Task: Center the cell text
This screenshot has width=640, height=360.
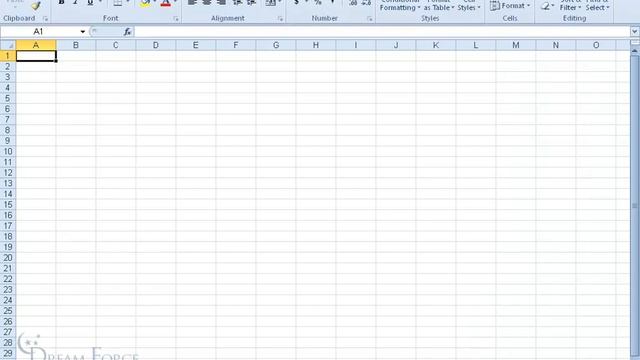Action: pos(207,3)
